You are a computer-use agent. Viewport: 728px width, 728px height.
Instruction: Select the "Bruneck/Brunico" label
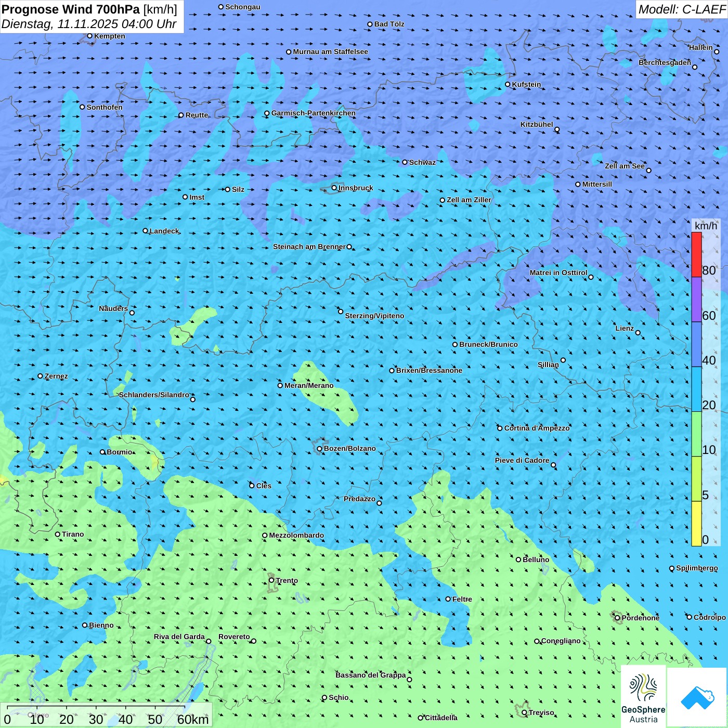pyautogui.click(x=488, y=344)
